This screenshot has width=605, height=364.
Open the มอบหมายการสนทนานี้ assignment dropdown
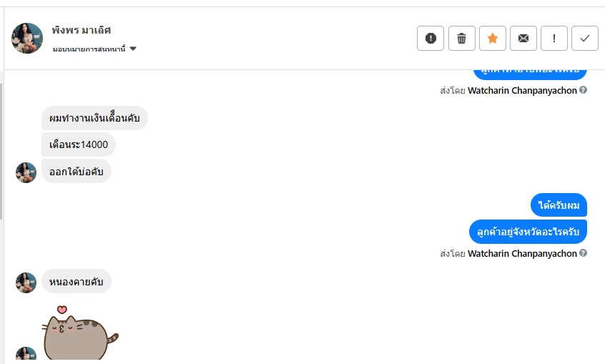click(x=89, y=49)
